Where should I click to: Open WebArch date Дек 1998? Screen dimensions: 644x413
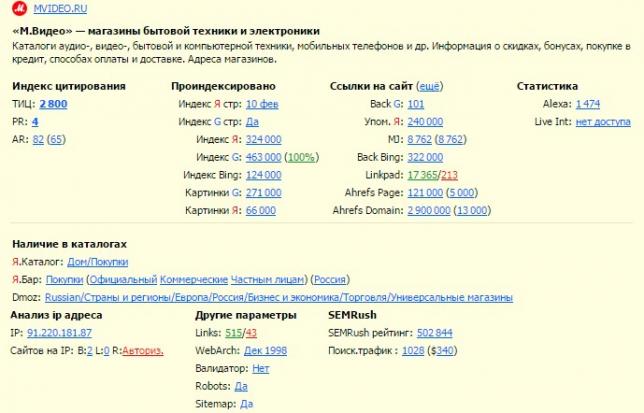point(265,351)
